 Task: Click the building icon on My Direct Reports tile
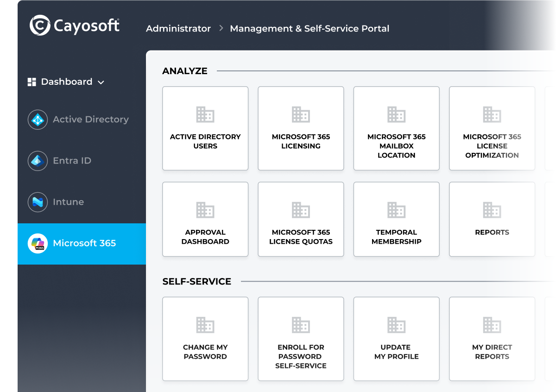point(492,325)
